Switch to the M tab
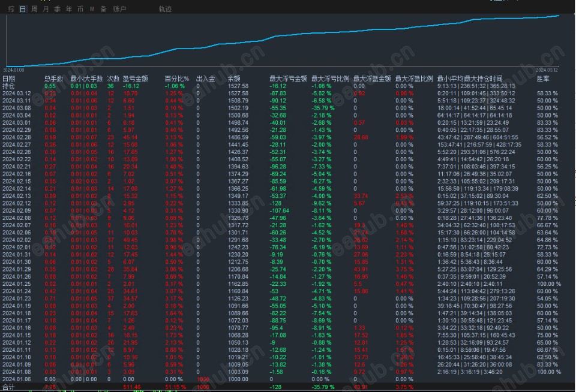 (x=92, y=9)
